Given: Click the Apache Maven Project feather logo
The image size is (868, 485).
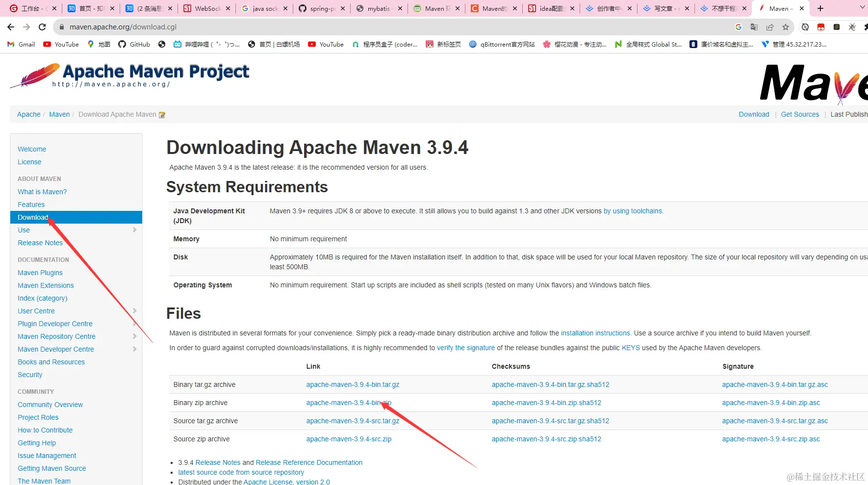Looking at the screenshot, I should pos(130,76).
